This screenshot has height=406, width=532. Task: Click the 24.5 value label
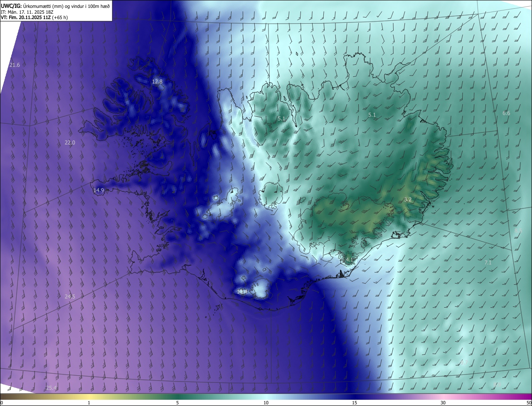(70, 296)
